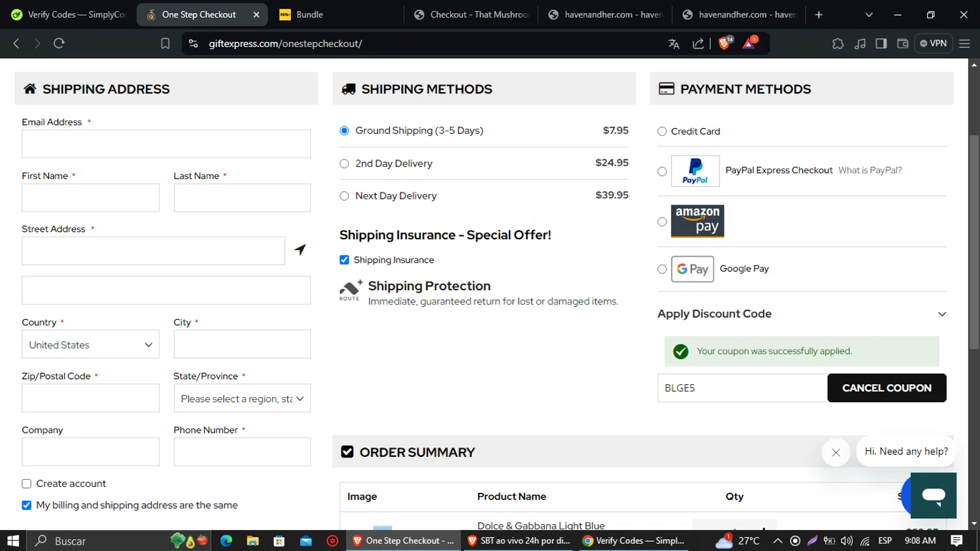Select the 2nd Day Delivery option

pos(344,163)
